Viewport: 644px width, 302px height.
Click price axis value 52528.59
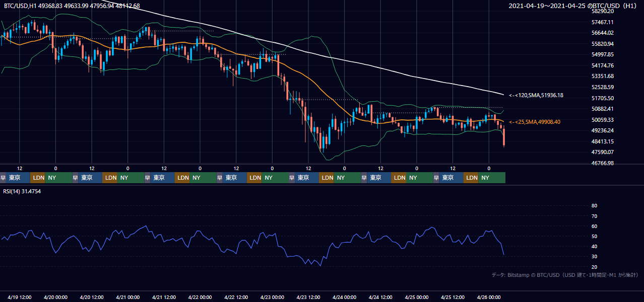602,87
